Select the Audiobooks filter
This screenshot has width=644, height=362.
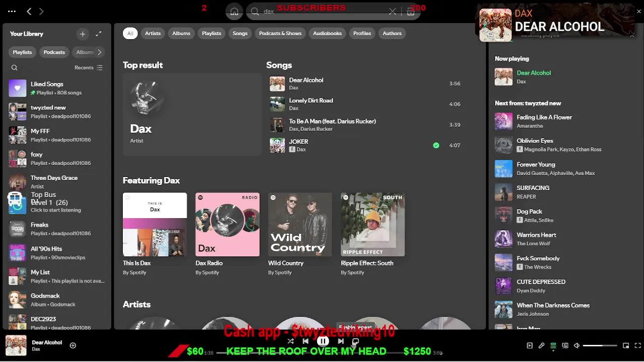(328, 33)
